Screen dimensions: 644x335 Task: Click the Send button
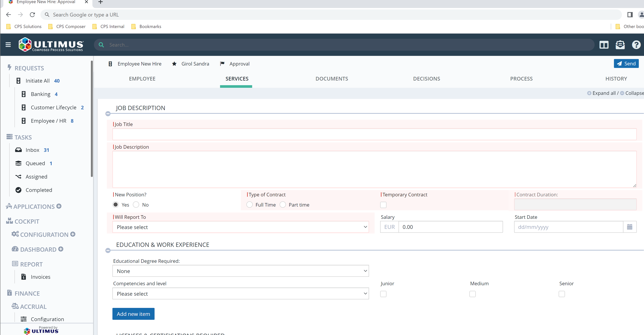click(x=626, y=63)
